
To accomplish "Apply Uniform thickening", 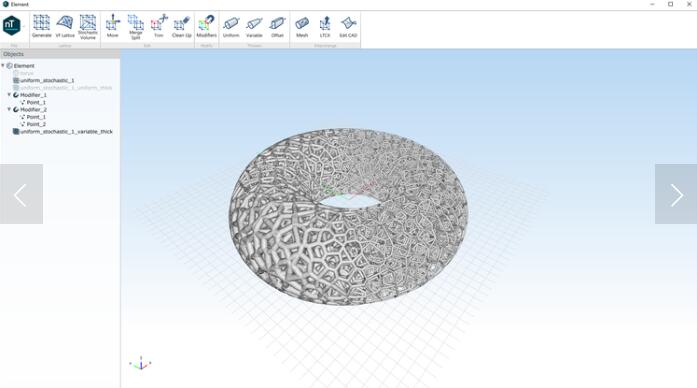I will [231, 26].
